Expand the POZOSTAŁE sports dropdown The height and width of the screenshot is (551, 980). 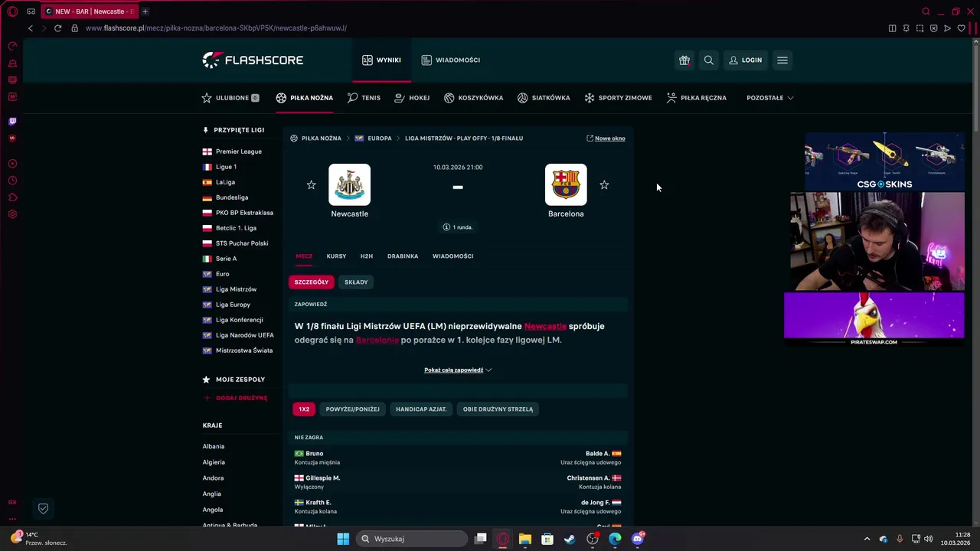pyautogui.click(x=770, y=98)
